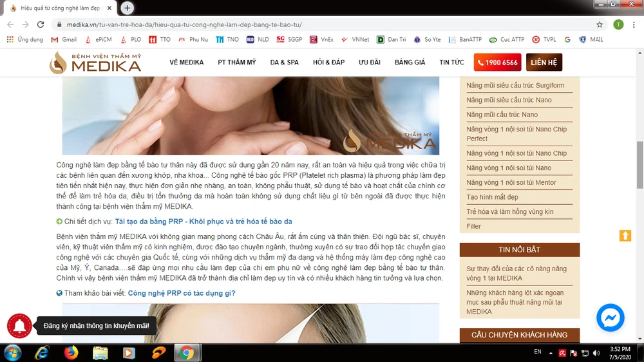Open the Gmail bookmark
The width and height of the screenshot is (644, 362).
[x=64, y=39]
